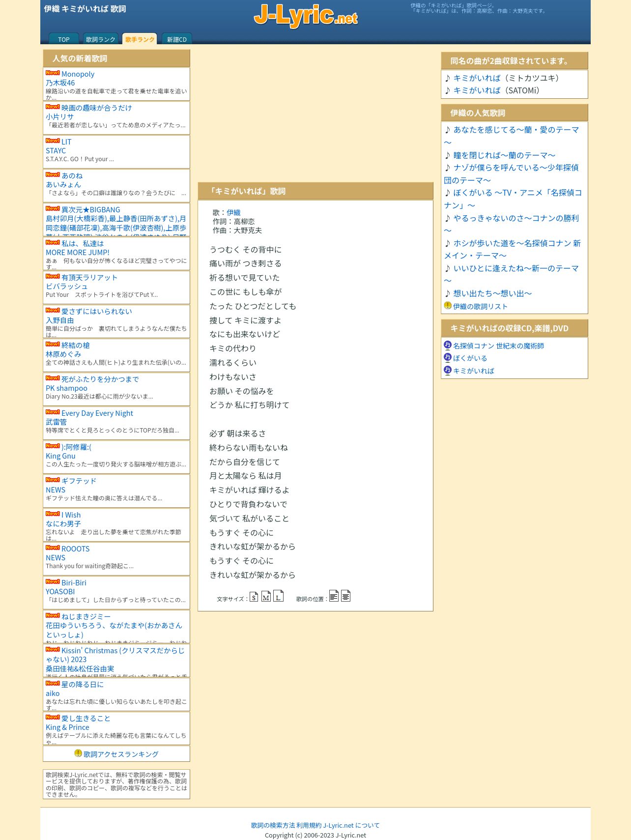Image resolution: width=631 pixels, height=840 pixels.
Task: Open ねじまきジミー song link
Action: (x=86, y=616)
